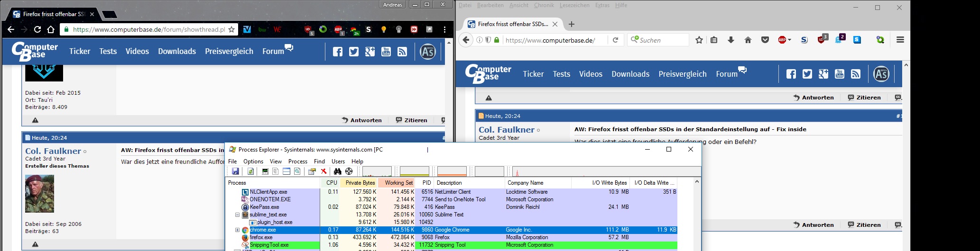980x251 pixels.
Task: Click Ticker link in Chrome page nav
Action: click(x=80, y=51)
